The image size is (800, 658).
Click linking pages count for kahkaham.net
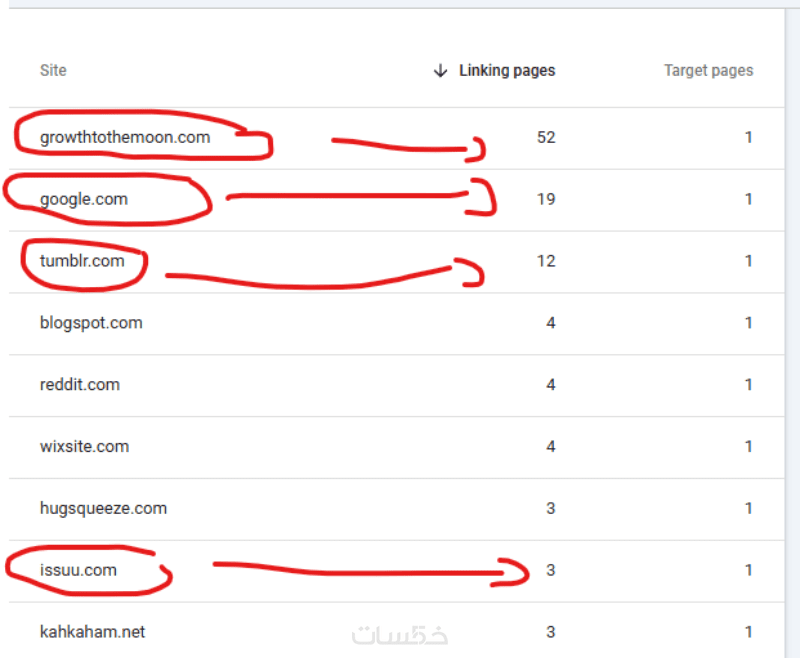coord(550,633)
